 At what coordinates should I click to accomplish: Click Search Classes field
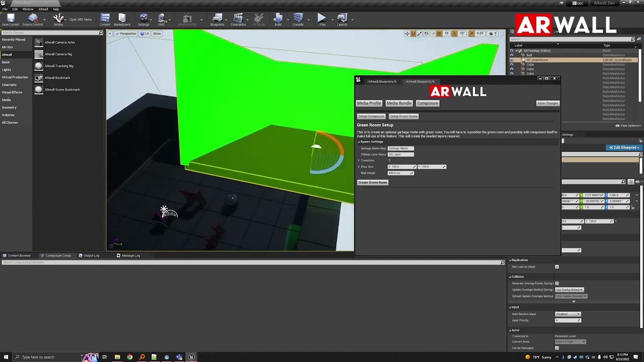pos(52,33)
